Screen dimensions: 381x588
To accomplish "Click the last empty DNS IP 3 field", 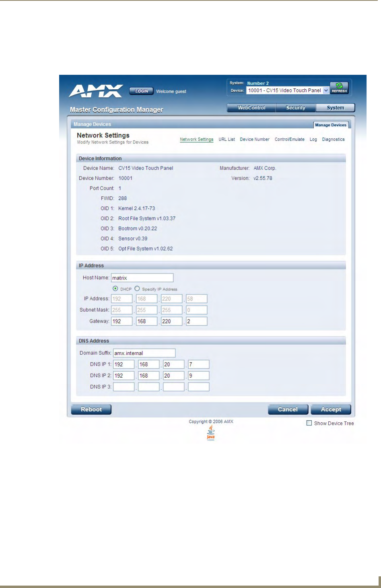I will point(198,387).
